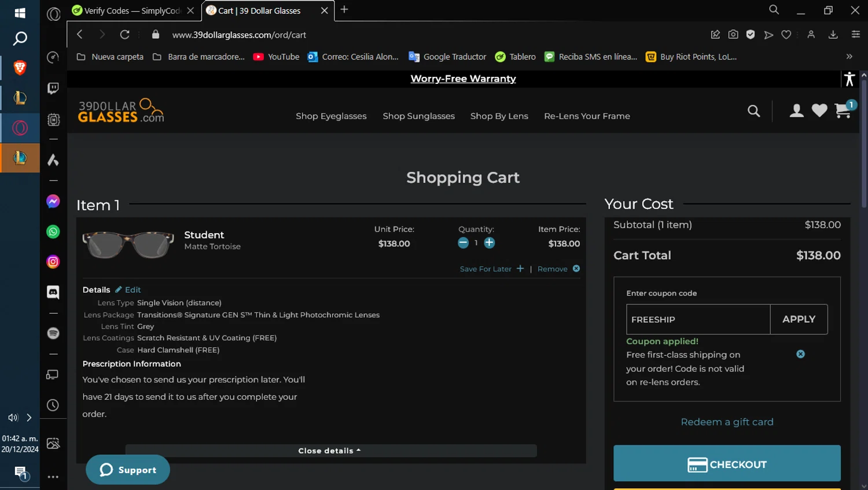
Task: Take a snapshot with the camera icon
Action: (x=733, y=35)
